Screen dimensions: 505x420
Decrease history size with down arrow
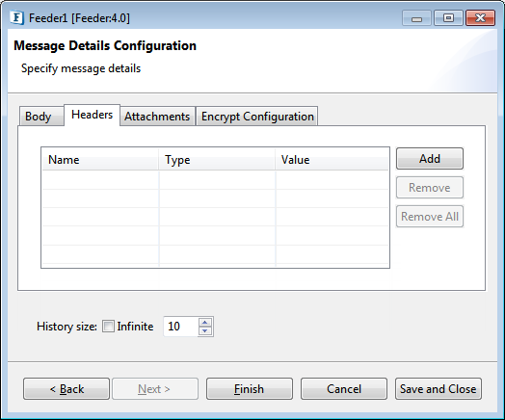point(205,330)
